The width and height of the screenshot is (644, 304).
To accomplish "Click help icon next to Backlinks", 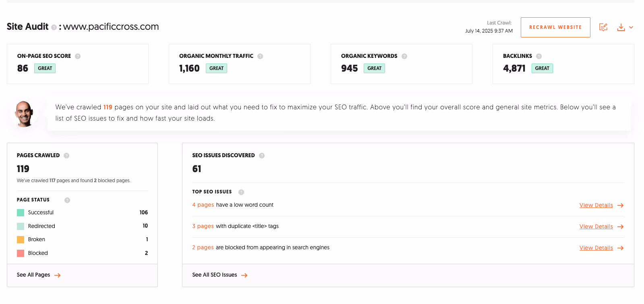I will [539, 56].
